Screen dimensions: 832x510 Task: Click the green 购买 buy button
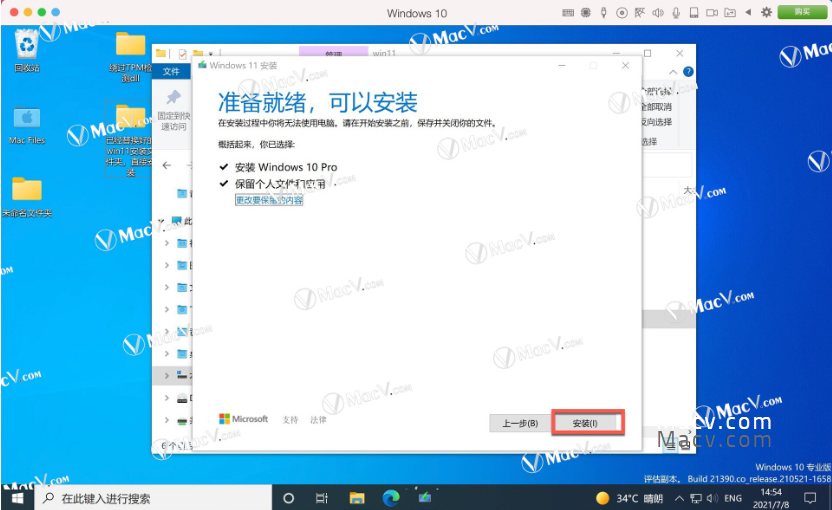tap(802, 12)
